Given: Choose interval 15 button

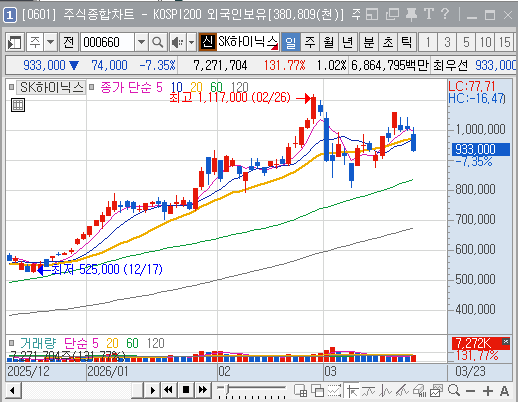Looking at the screenshot, I should (x=504, y=42).
